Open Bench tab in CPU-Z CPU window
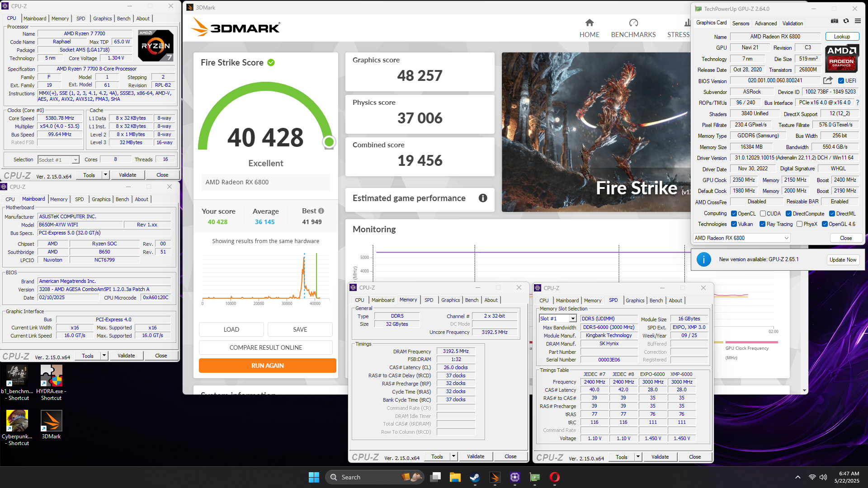868x488 pixels. click(123, 19)
